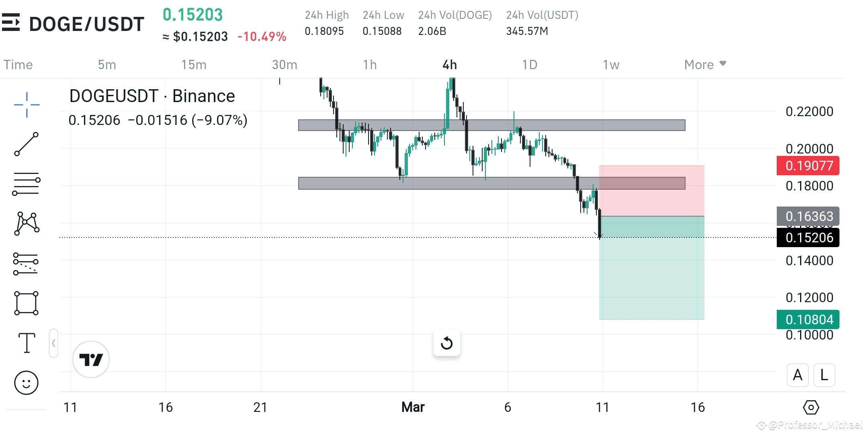Toggle the L indicator button
Viewport: 868px width, 434px height.
point(824,375)
